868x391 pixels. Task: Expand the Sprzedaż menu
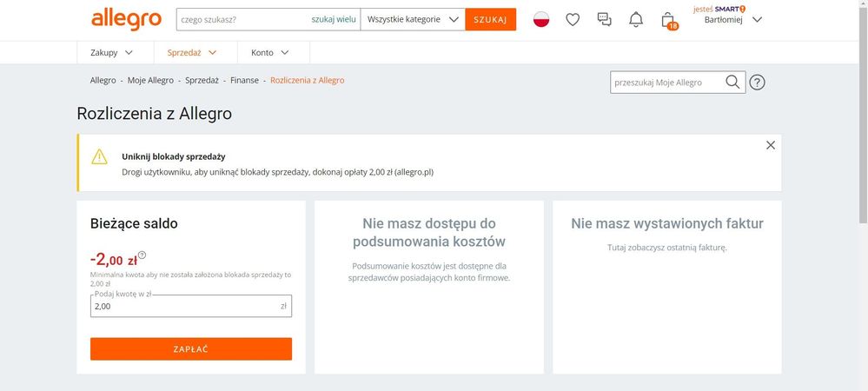(x=191, y=53)
